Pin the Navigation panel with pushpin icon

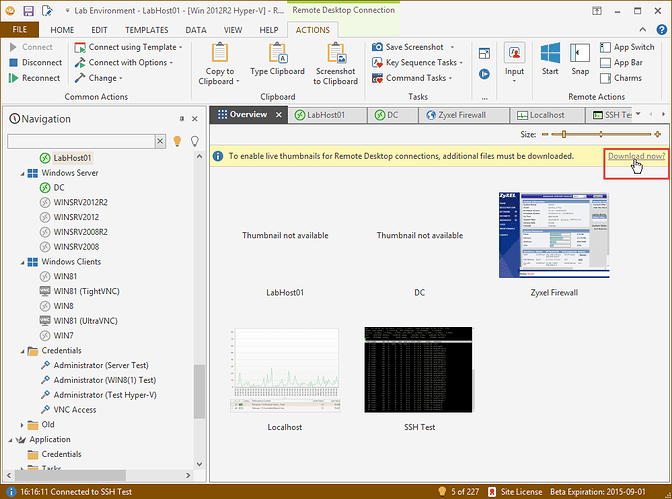click(181, 119)
